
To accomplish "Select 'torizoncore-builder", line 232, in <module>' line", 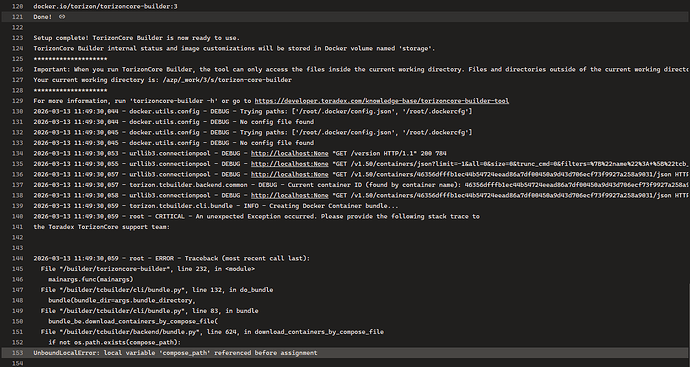I will (148, 269).
